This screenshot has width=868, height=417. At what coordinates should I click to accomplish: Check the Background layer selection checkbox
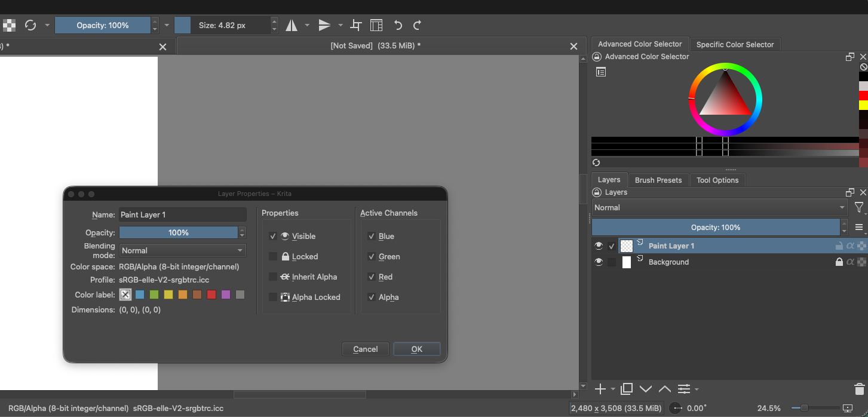click(x=612, y=262)
